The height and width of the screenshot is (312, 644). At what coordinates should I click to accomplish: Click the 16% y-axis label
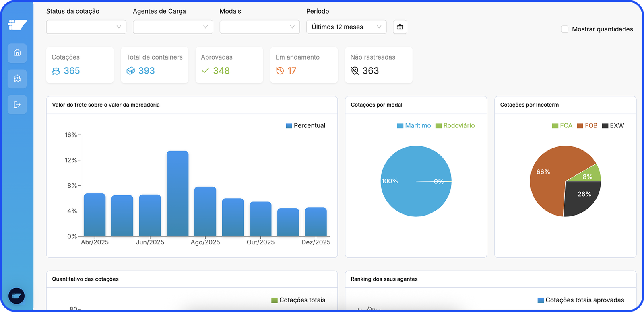[71, 135]
